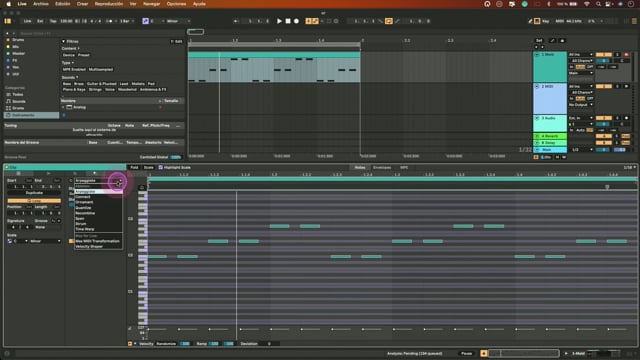This screenshot has width=640, height=360.
Task: Open the Reproducción menu
Action: pyautogui.click(x=109, y=4)
